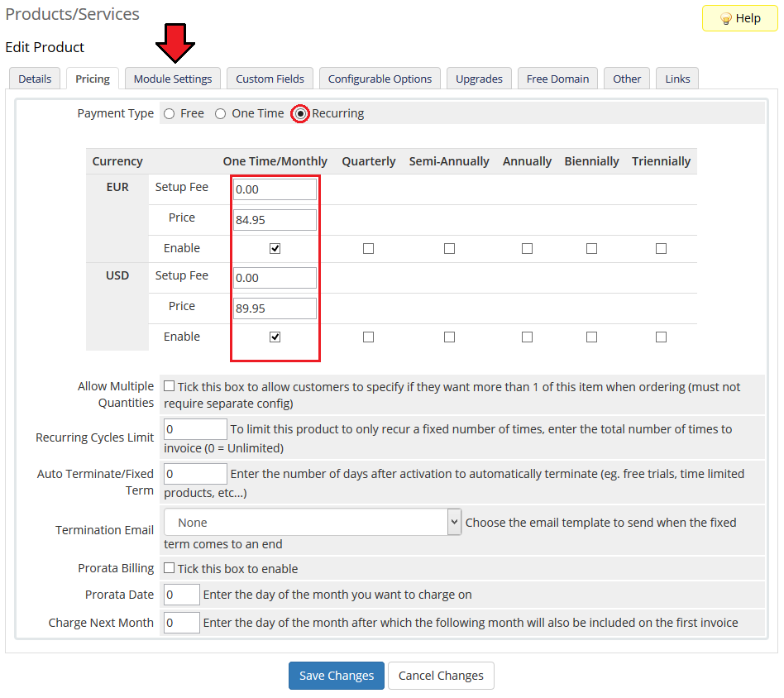Edit the EUR monthly Setup Fee field
Screen dimensions: 784x698
(x=275, y=189)
